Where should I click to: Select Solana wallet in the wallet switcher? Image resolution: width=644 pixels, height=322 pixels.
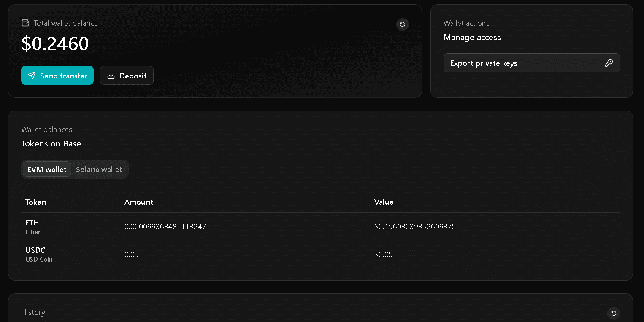click(99, 169)
